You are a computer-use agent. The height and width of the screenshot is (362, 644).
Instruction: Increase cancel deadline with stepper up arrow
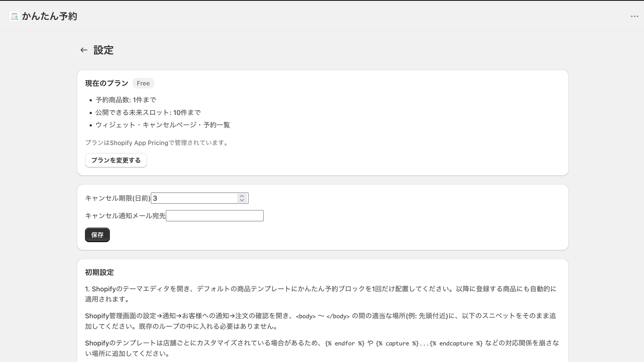(x=242, y=196)
